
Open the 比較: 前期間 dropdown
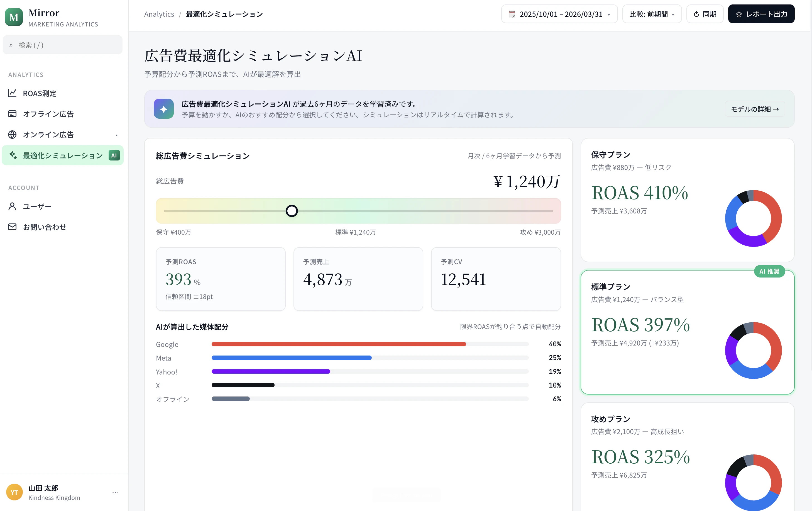[652, 14]
